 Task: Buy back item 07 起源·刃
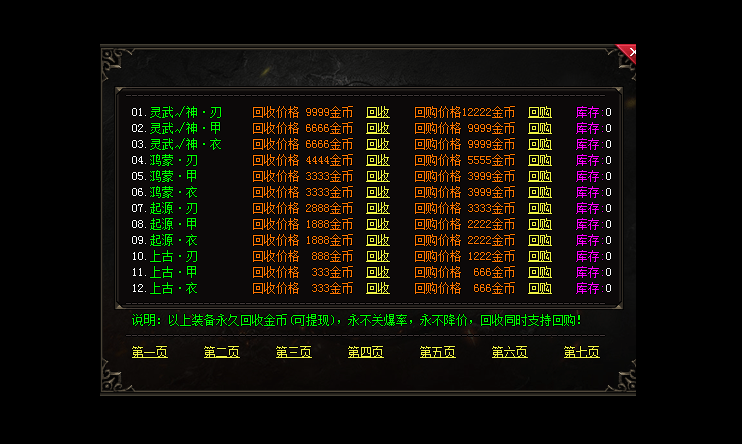click(540, 209)
